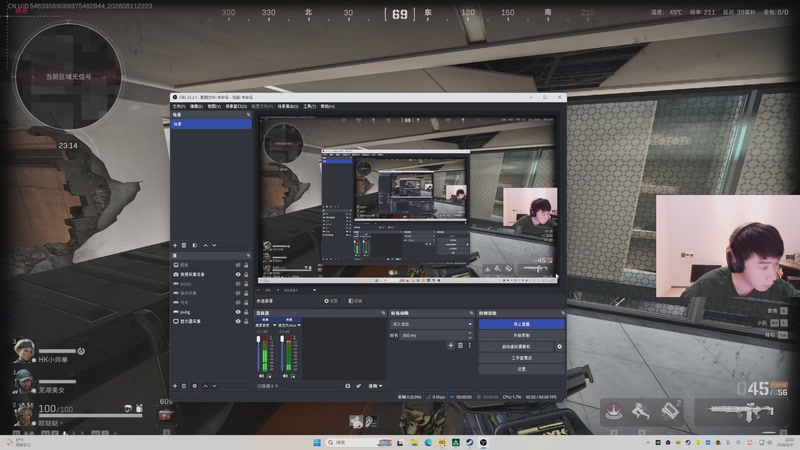Open the Tools menu in OBS
800x450 pixels.
tap(310, 106)
